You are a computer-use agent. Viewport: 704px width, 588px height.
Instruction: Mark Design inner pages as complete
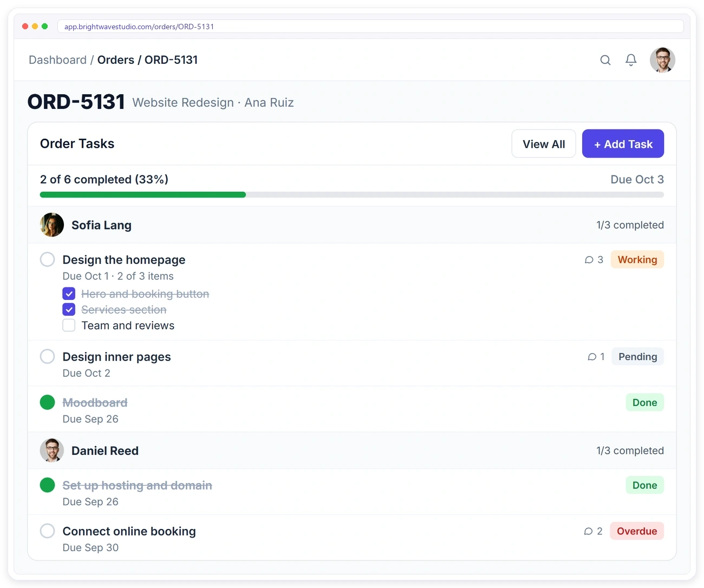pyautogui.click(x=48, y=356)
